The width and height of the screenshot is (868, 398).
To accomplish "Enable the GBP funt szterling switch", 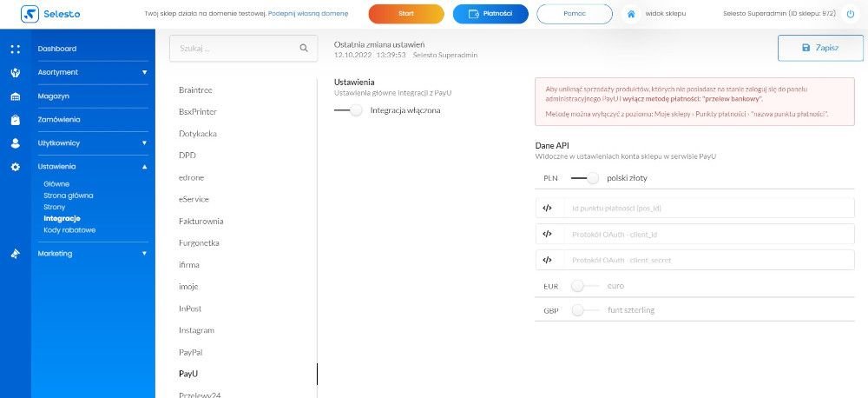I will pyautogui.click(x=584, y=310).
